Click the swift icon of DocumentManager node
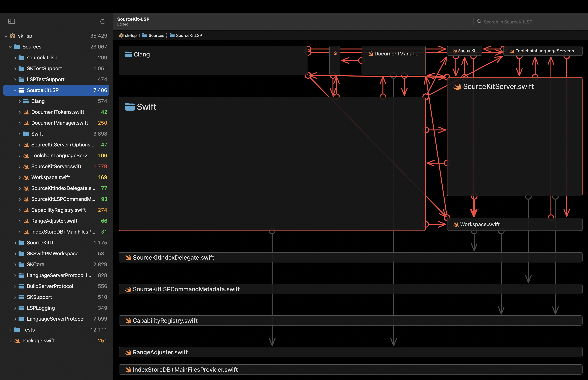 click(370, 54)
